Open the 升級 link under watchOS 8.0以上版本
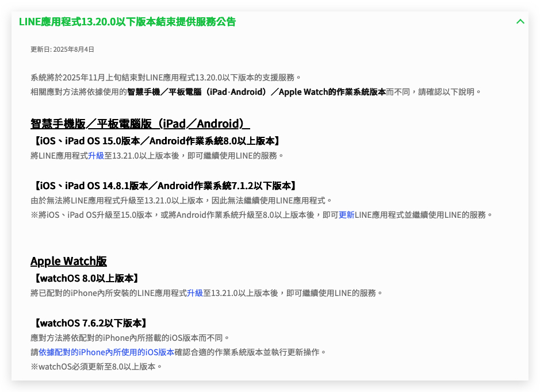 tap(195, 293)
